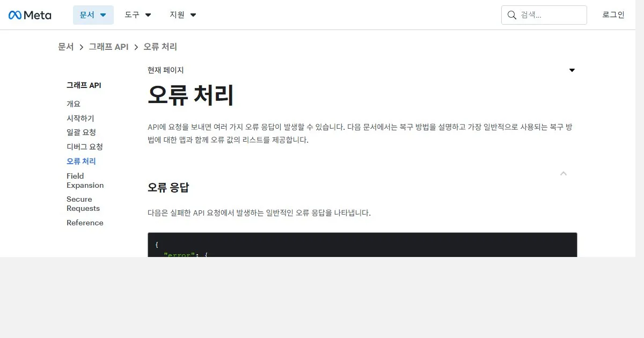Open the 문서 dropdown menu
Screen dimensions: 644x338
pyautogui.click(x=93, y=15)
